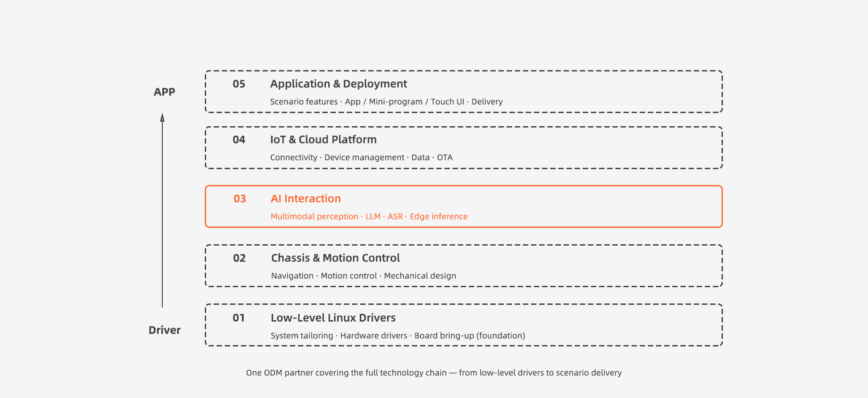This screenshot has height=398, width=868.
Task: Open the IoT & Cloud Platform heading
Action: click(x=323, y=140)
